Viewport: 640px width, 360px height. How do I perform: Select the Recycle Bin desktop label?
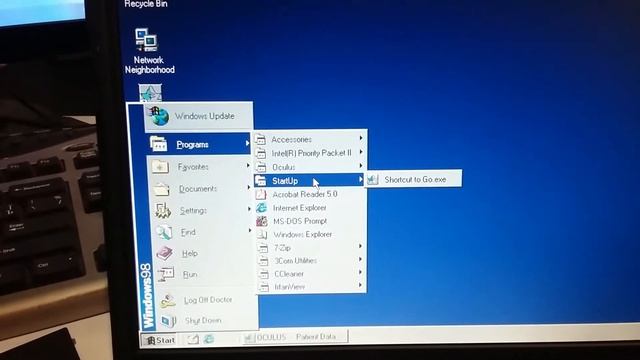pyautogui.click(x=146, y=4)
